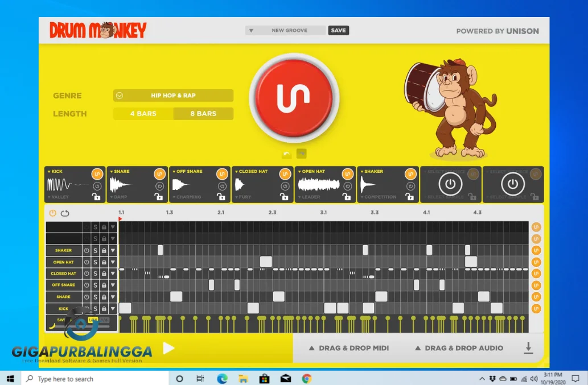Open the Genre dropdown showing Hip Hop & Rap
Image resolution: width=588 pixels, height=385 pixels.
coord(173,96)
